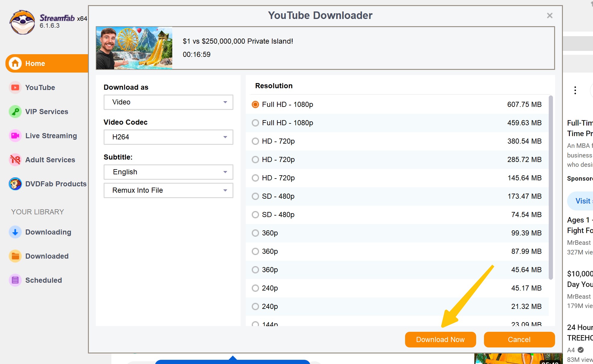The width and height of the screenshot is (593, 364).
Task: Open the Live Streaming section
Action: click(x=51, y=135)
